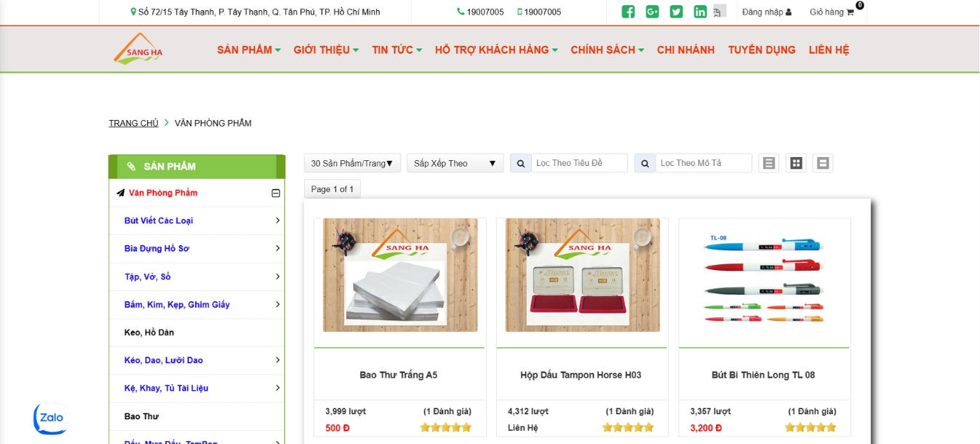Select Keo, Hồ Dán category
Viewport: 980px width, 444px height.
tap(149, 332)
